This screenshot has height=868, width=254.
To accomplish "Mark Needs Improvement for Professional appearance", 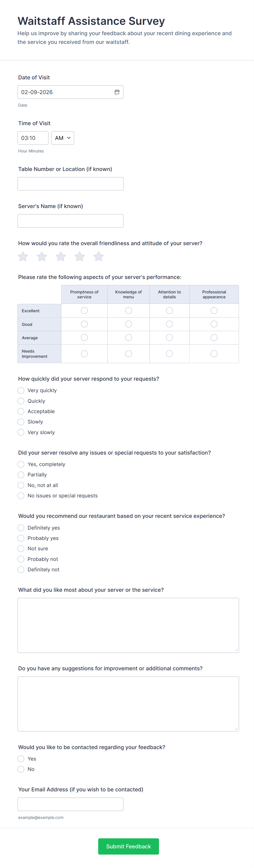I will click(x=214, y=353).
